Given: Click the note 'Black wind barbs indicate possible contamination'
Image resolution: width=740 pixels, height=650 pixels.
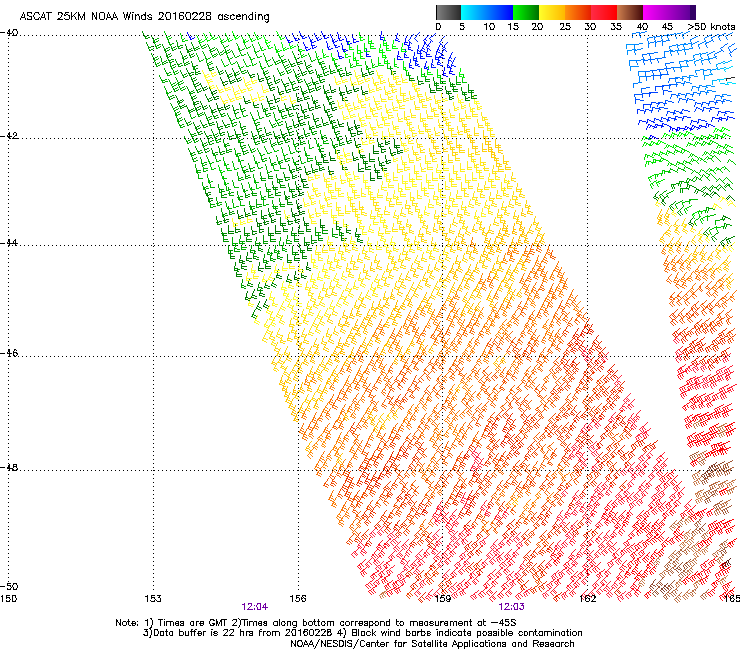Looking at the screenshot, I should [x=467, y=633].
